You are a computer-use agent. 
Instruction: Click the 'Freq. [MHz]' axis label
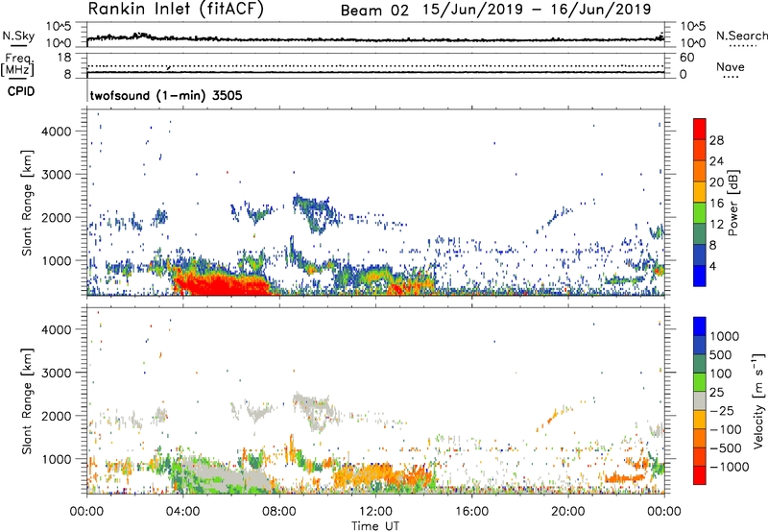coord(17,64)
